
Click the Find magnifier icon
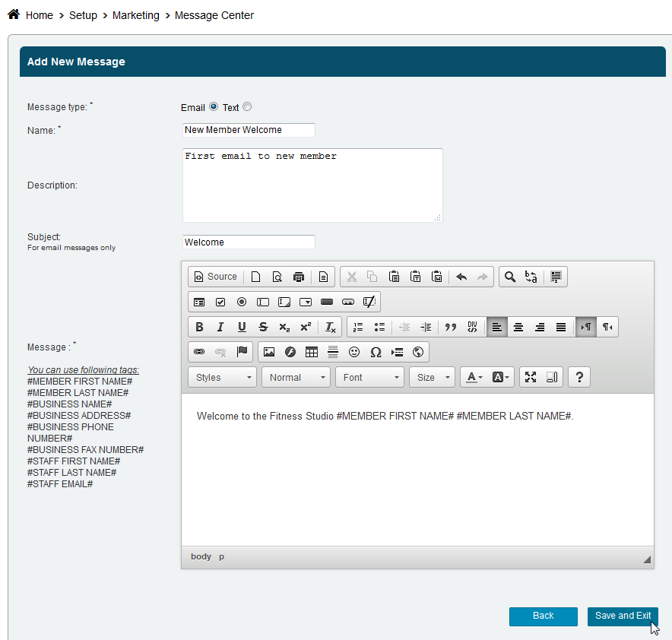tap(510, 277)
